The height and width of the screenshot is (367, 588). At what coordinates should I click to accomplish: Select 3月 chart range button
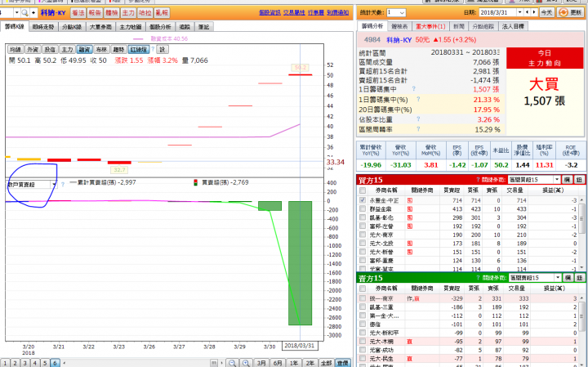262,363
